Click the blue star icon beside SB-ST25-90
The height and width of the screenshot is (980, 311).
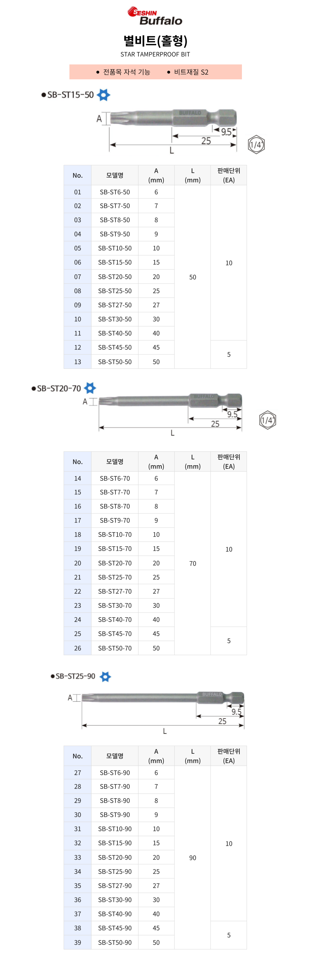pyautogui.click(x=105, y=676)
